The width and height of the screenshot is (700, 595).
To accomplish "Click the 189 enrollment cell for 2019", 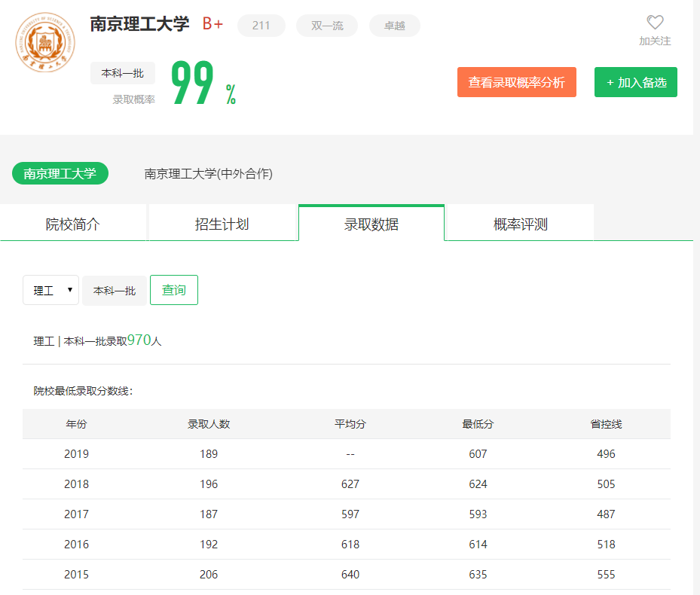I will click(209, 454).
